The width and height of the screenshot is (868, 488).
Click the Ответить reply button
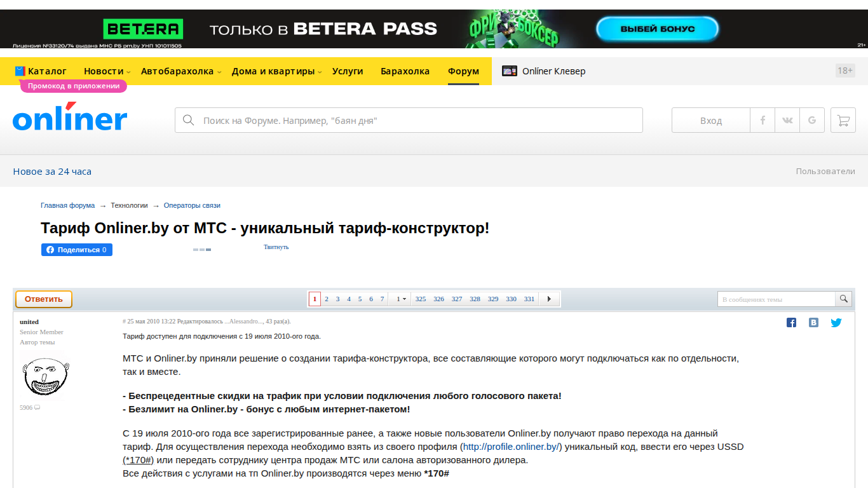point(44,299)
